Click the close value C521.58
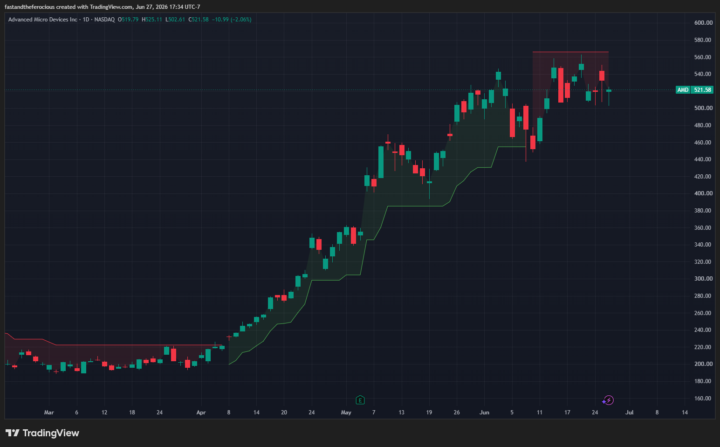Viewport: 720px width, 447px height. click(x=198, y=20)
